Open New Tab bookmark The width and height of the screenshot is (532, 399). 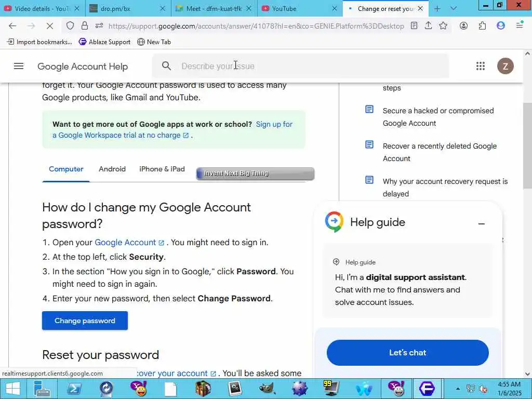tap(154, 42)
